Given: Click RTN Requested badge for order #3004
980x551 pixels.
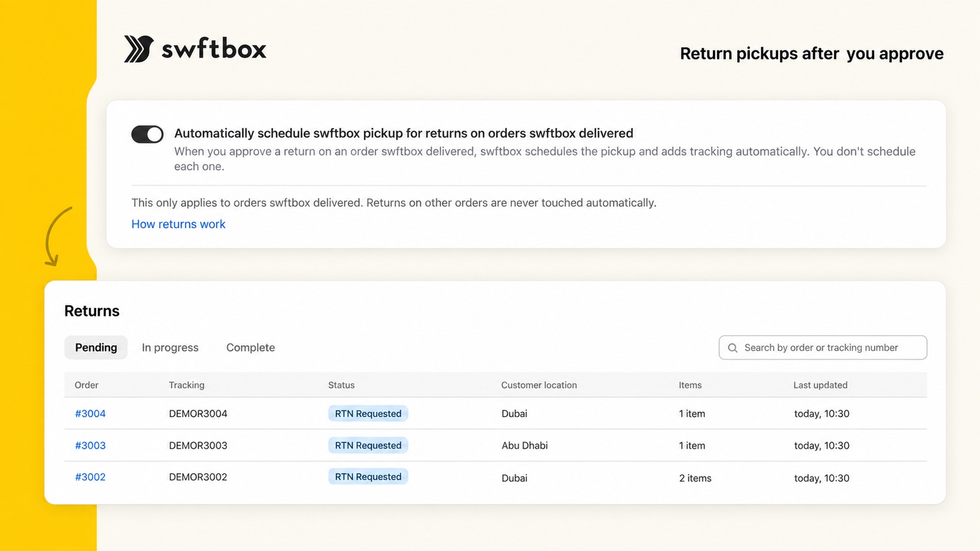Looking at the screenshot, I should tap(368, 414).
